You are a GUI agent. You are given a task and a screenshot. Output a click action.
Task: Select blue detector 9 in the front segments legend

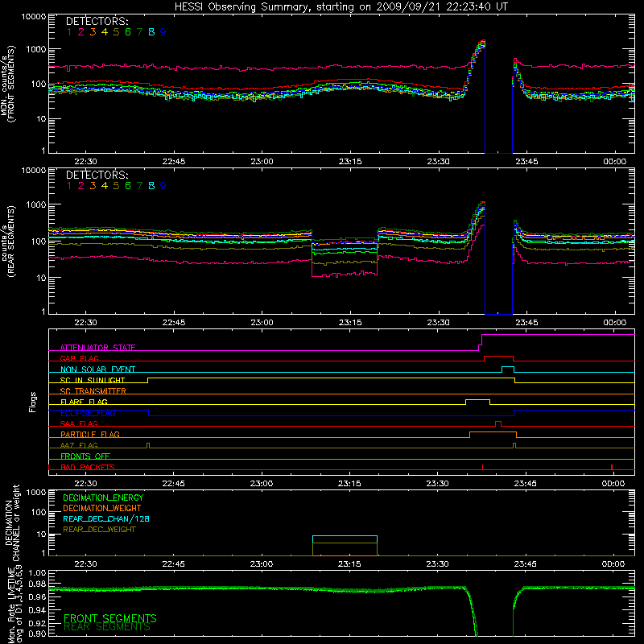(163, 32)
